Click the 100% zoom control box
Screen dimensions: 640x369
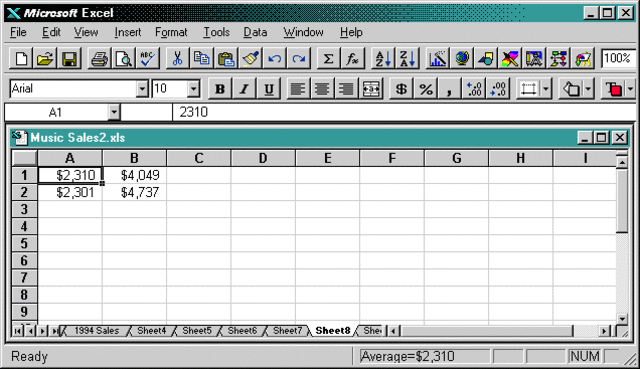point(618,58)
